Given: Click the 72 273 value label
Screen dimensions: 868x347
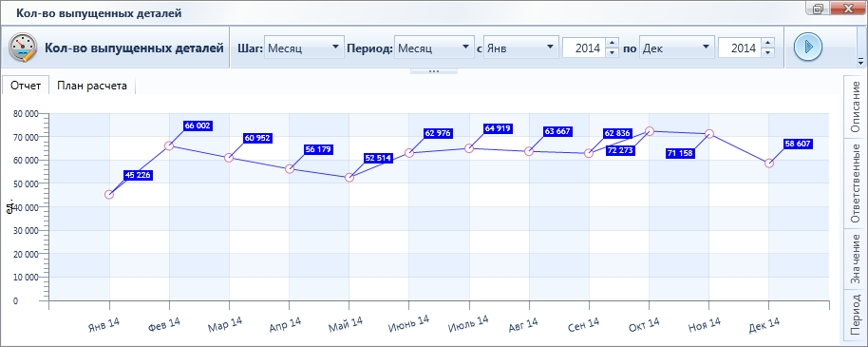Looking at the screenshot, I should click(620, 150).
